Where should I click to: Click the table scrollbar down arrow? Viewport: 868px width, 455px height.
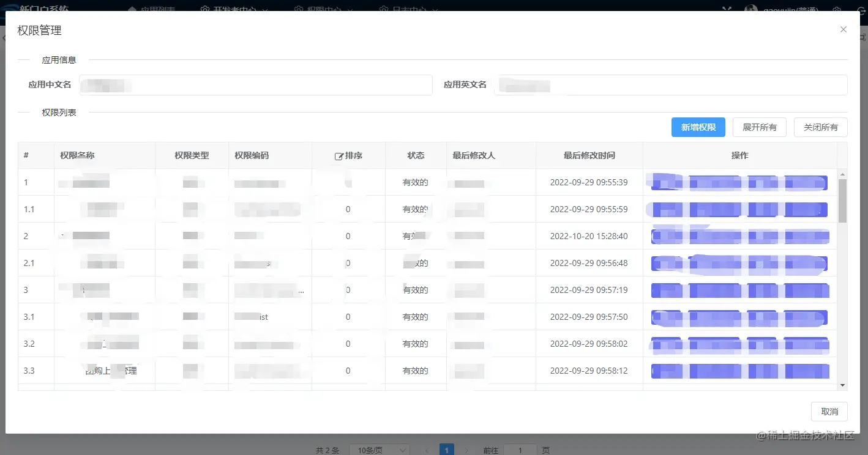(x=842, y=385)
